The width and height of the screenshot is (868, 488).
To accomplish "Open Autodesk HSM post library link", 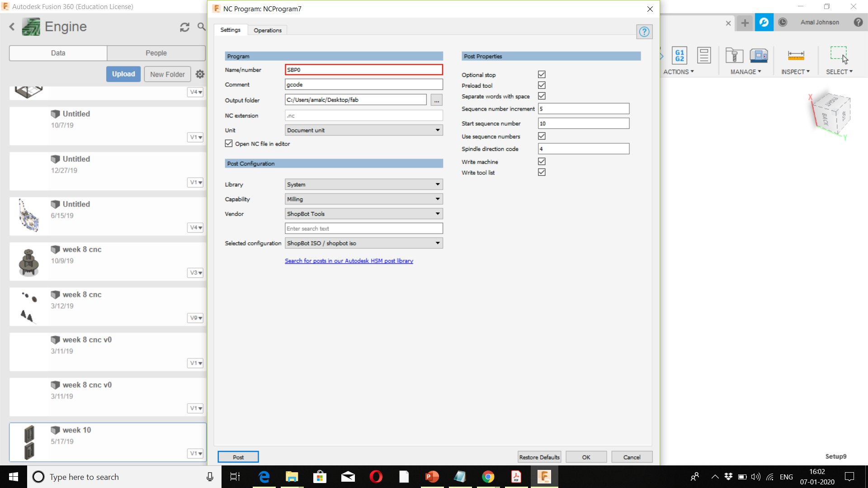I will [349, 261].
